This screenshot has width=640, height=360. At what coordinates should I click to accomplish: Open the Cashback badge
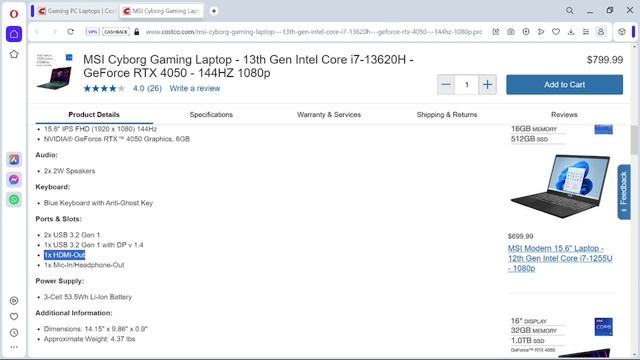point(116,32)
